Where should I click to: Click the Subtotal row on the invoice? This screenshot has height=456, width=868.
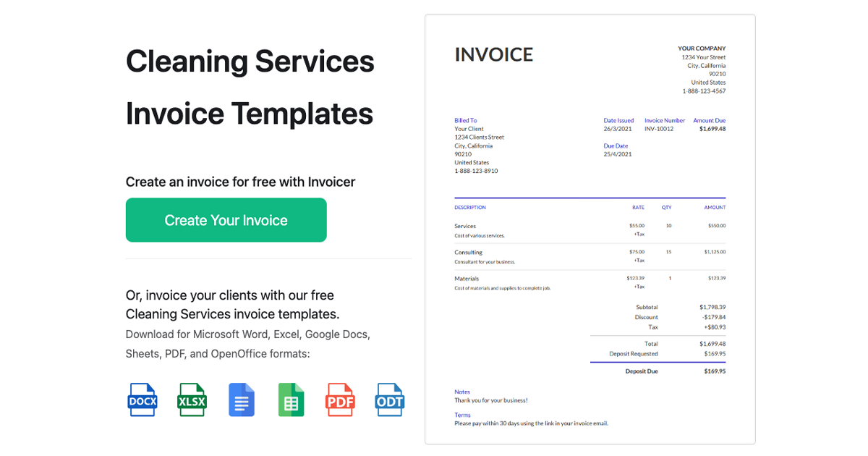click(646, 307)
